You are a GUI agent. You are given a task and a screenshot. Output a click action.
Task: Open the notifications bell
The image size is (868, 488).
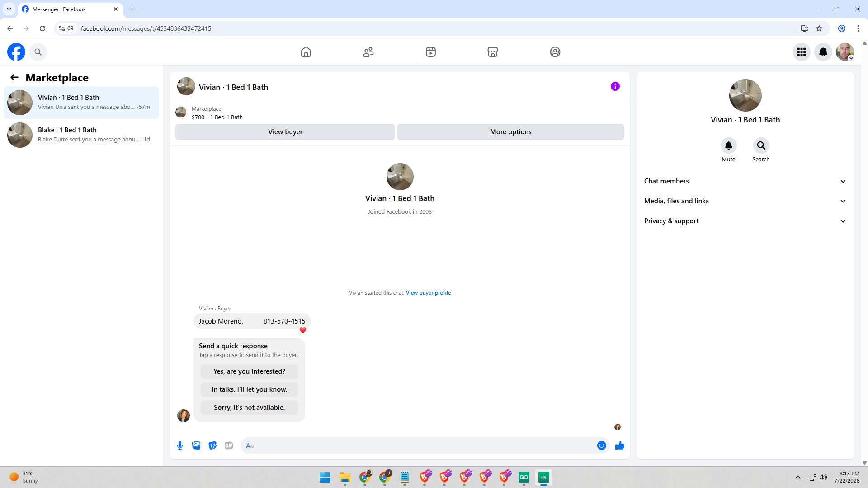pos(823,52)
